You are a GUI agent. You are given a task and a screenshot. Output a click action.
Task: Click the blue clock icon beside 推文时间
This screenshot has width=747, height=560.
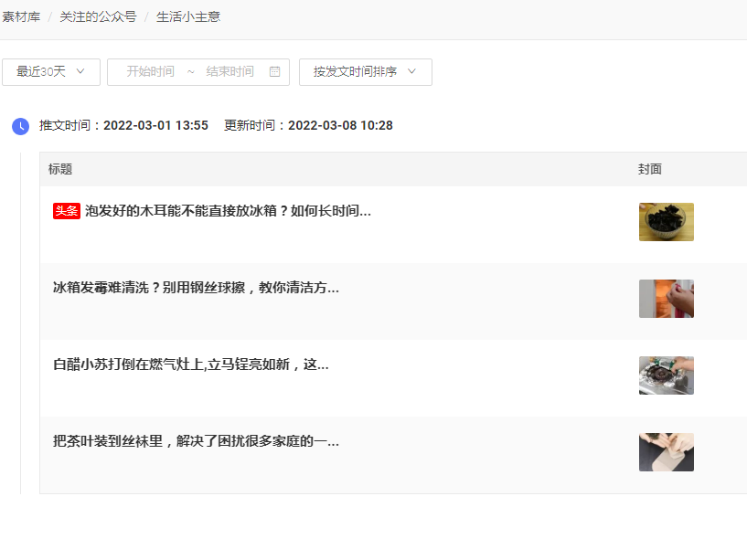click(20, 126)
